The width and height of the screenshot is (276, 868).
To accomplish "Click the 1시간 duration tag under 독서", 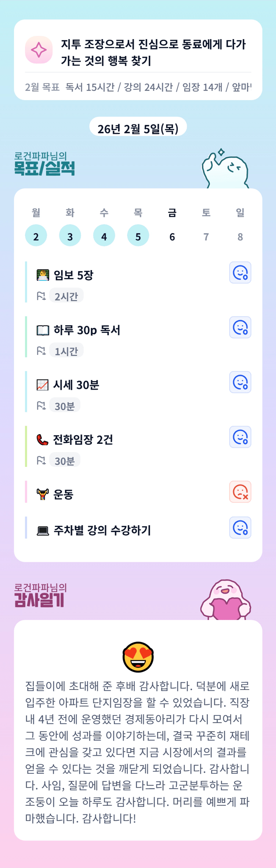I will (66, 351).
